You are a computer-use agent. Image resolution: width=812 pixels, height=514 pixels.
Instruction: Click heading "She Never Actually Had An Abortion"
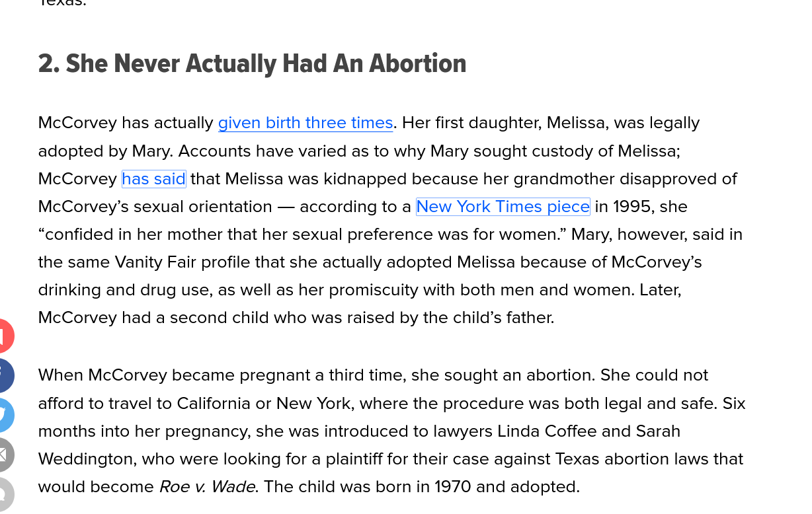click(252, 64)
